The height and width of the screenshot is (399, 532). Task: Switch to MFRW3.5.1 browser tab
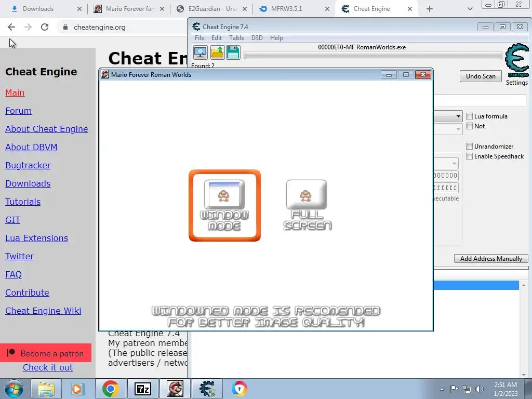pos(295,9)
